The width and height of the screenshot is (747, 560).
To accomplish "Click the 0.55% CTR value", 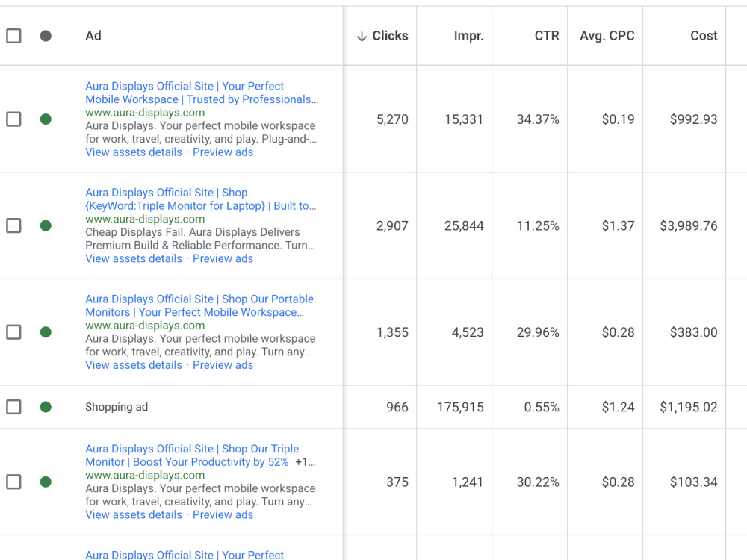I will 541,407.
